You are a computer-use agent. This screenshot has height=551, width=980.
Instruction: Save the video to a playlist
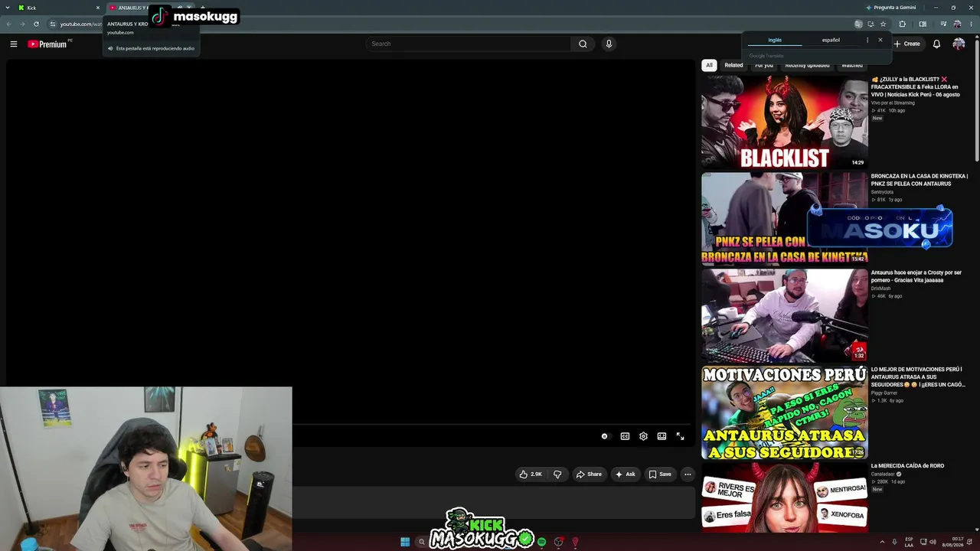tap(660, 474)
